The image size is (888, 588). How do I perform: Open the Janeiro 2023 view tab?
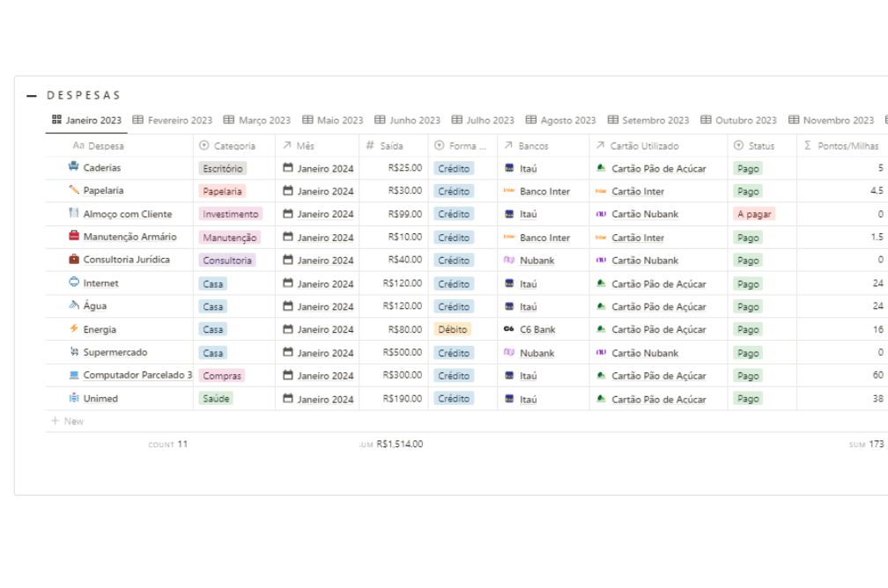coord(86,121)
